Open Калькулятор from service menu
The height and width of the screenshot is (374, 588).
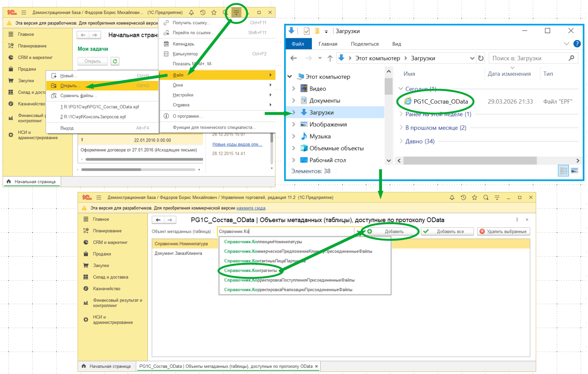pos(217,54)
